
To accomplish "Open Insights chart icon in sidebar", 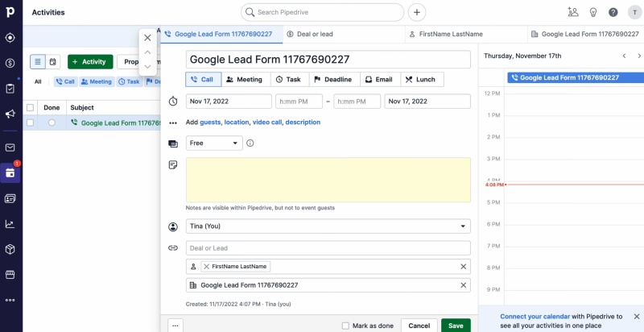I will 10,224.
